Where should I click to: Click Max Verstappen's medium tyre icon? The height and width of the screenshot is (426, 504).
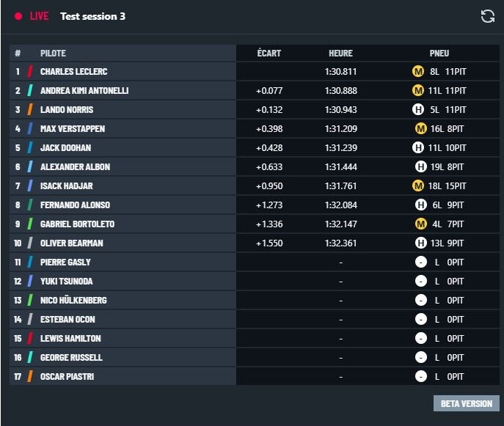click(x=421, y=128)
